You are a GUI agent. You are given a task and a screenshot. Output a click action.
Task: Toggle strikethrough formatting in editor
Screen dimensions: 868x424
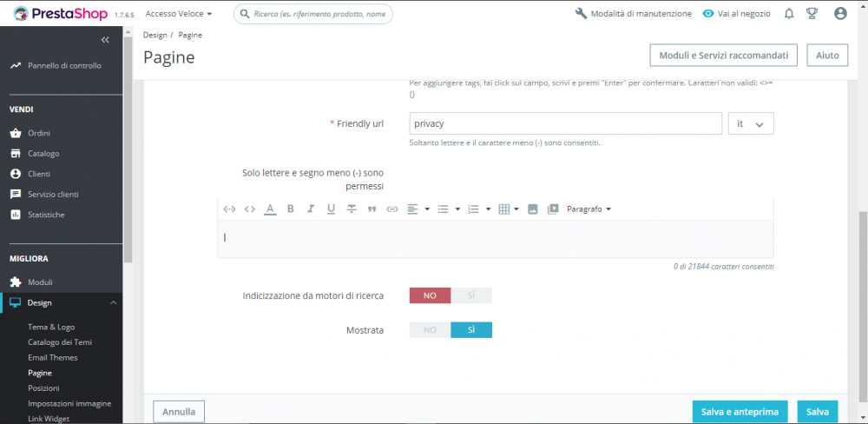pyautogui.click(x=352, y=209)
